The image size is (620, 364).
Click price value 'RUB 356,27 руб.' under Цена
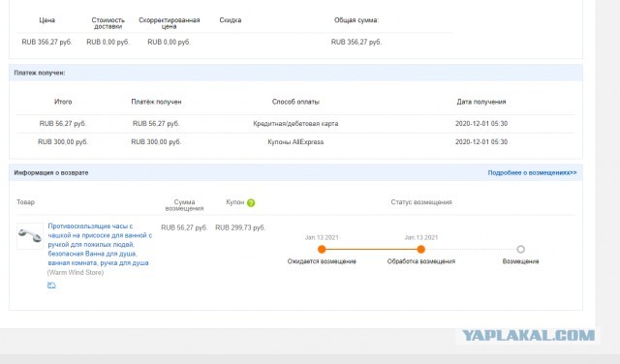[46, 42]
